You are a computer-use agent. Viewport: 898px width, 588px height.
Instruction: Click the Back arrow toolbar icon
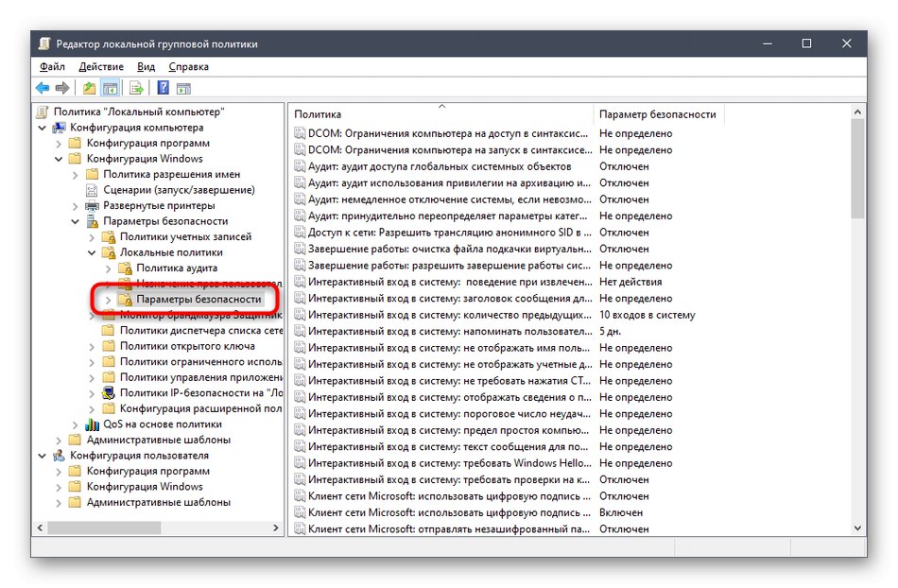[43, 88]
